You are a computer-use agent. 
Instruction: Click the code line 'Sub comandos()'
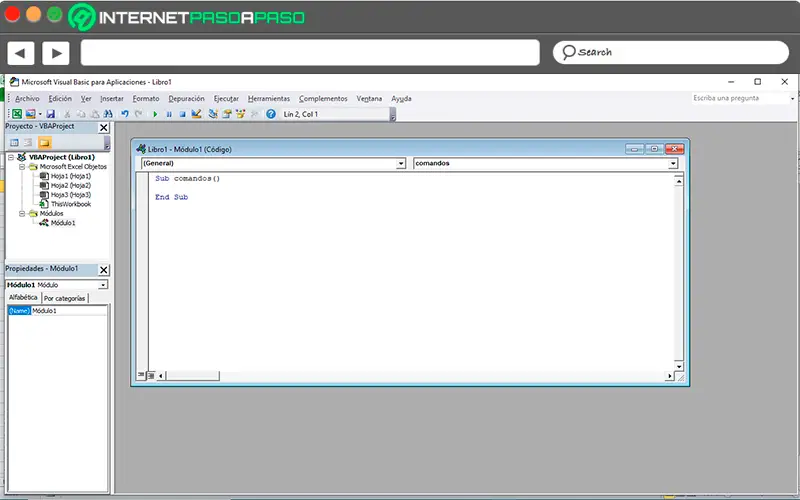187,179
